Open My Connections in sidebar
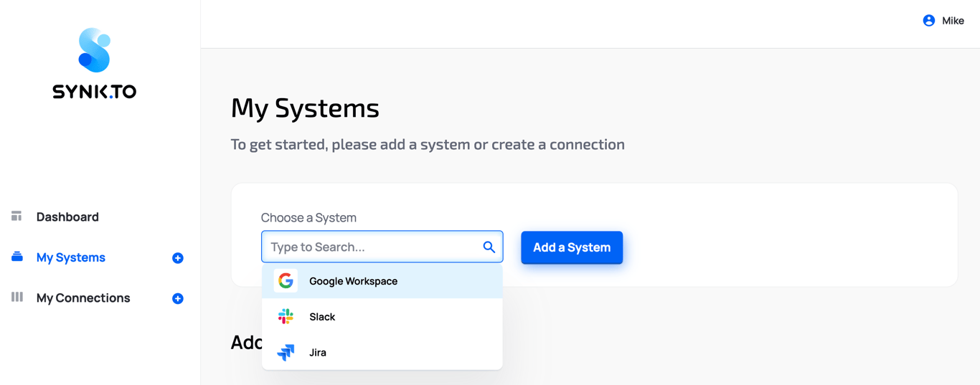 coord(83,298)
